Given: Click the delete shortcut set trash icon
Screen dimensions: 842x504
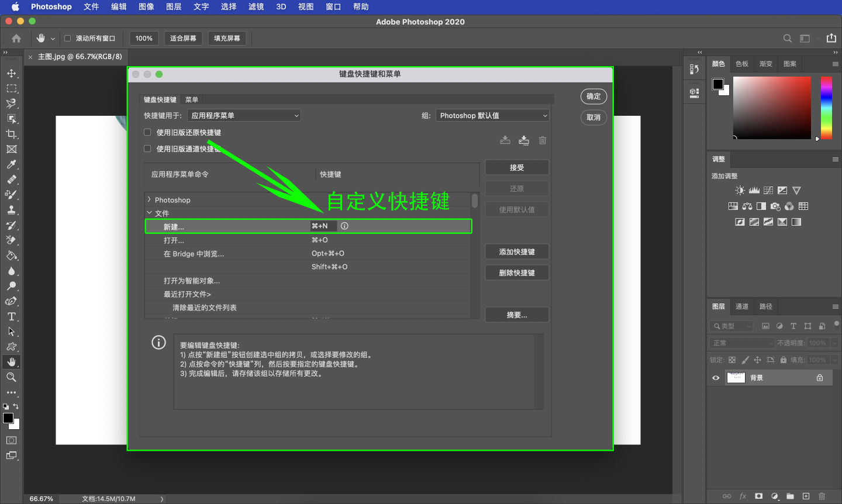Looking at the screenshot, I should pos(542,140).
